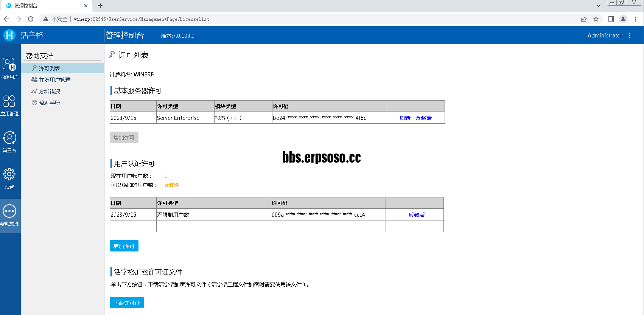This screenshot has height=315, width=644.
Task: Click the 活字格 logo icon in header
Action: click(9, 35)
